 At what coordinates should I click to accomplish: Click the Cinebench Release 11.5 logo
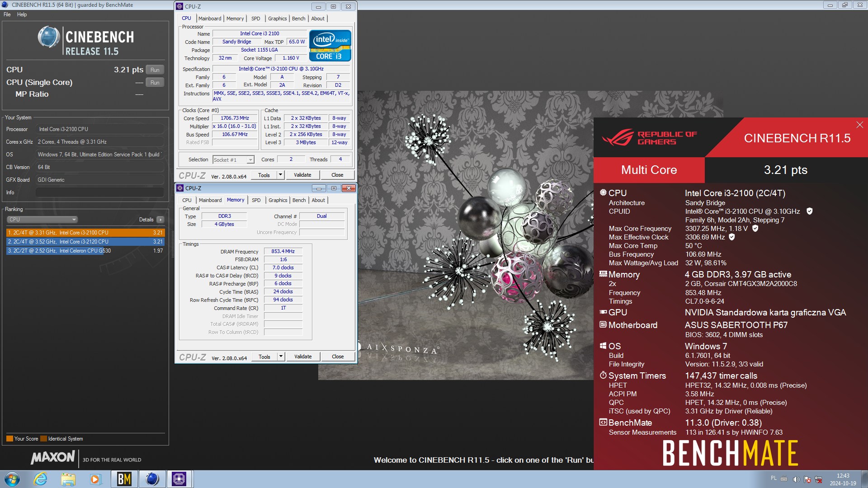point(86,41)
